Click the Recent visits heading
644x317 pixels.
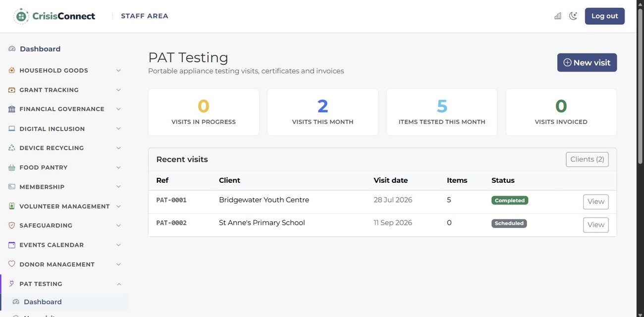point(182,159)
